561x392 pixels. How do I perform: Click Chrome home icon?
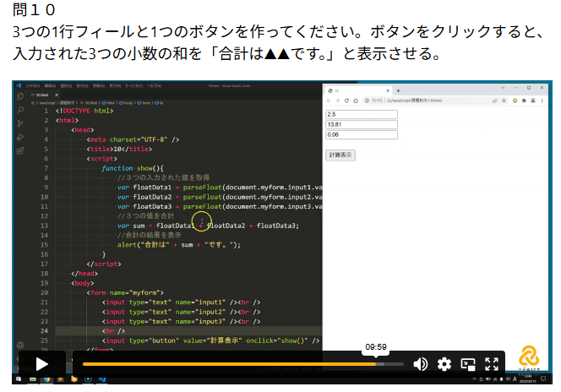(356, 101)
